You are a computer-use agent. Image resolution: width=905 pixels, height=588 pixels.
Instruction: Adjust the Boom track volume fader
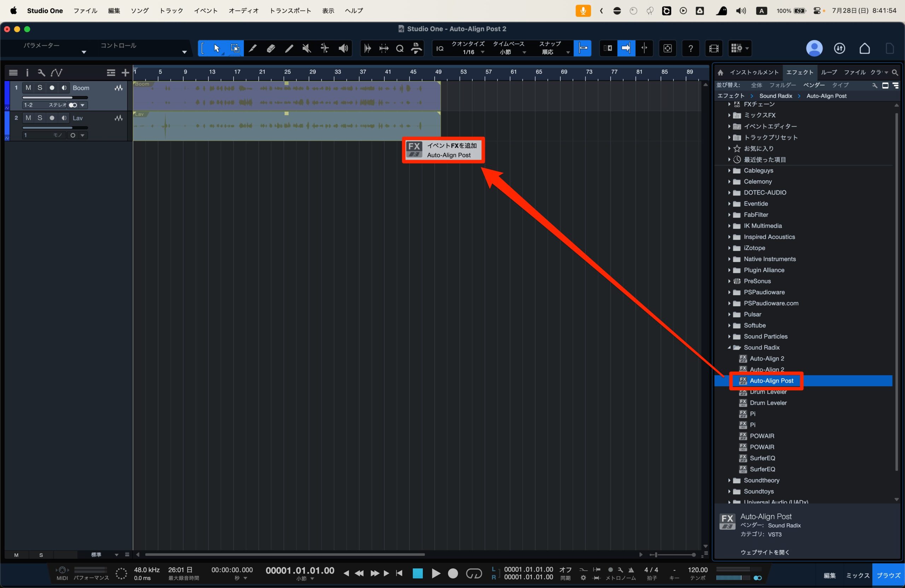pyautogui.click(x=55, y=97)
